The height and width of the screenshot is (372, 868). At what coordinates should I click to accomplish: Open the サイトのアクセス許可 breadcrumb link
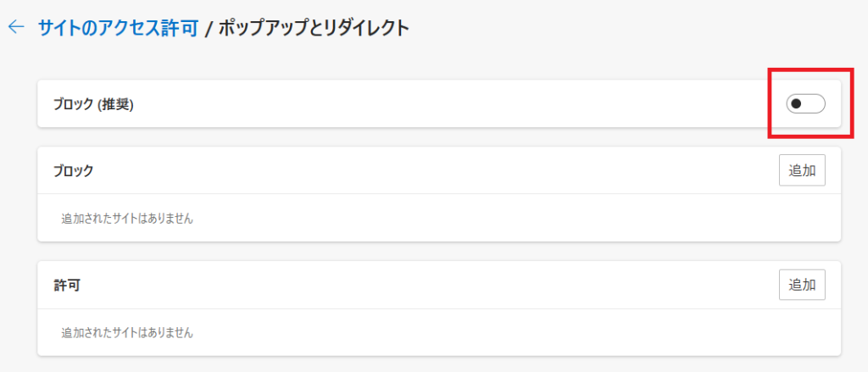(x=117, y=29)
